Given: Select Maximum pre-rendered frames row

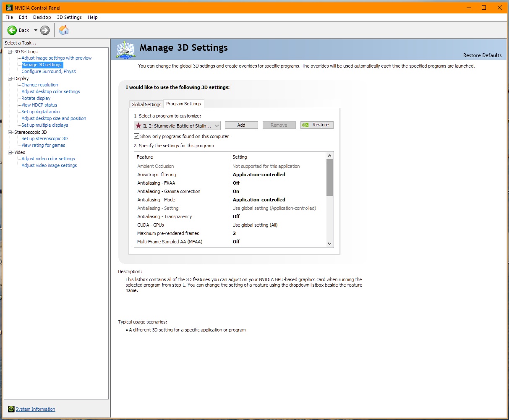Looking at the screenshot, I should click(x=230, y=233).
